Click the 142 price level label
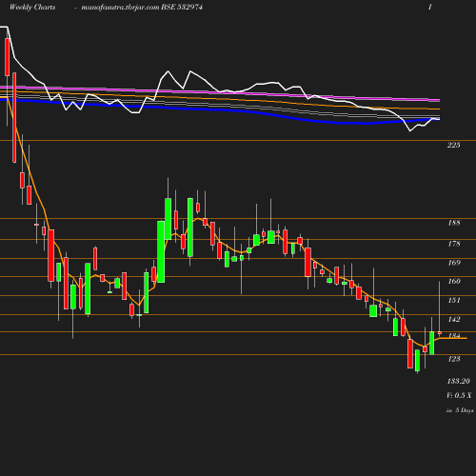476x476 pixels. (454, 319)
